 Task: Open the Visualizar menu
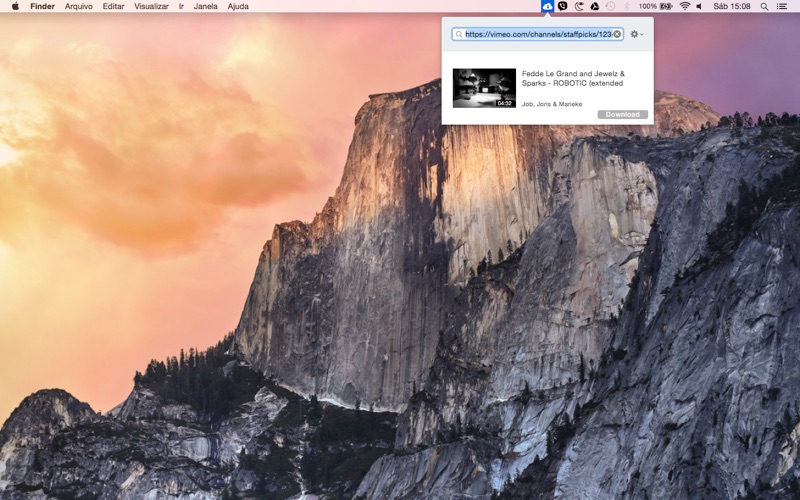(x=151, y=6)
